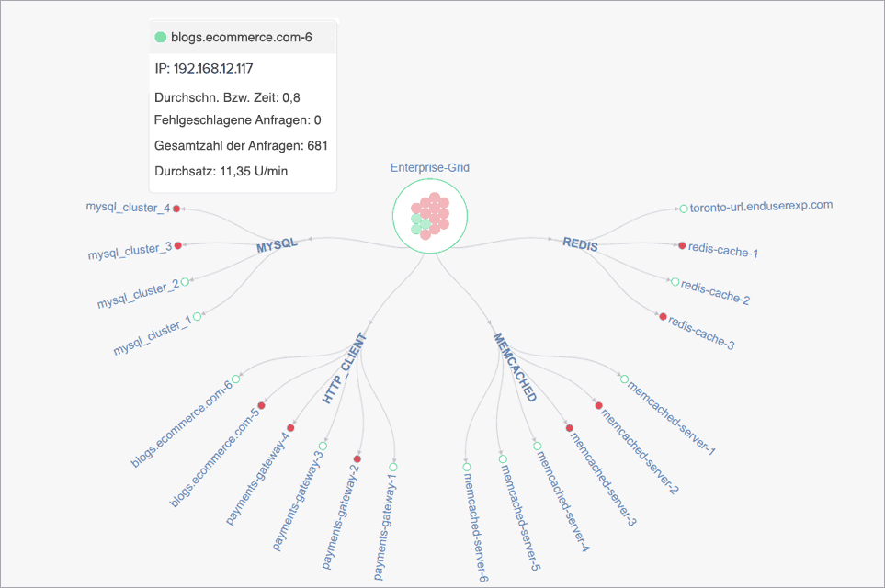Click the IP address in the tooltip panel

point(204,68)
